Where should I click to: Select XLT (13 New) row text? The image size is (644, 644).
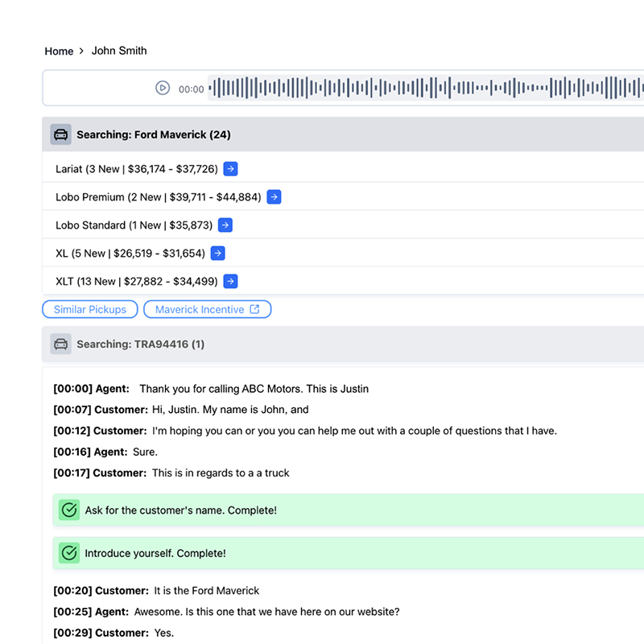137,282
